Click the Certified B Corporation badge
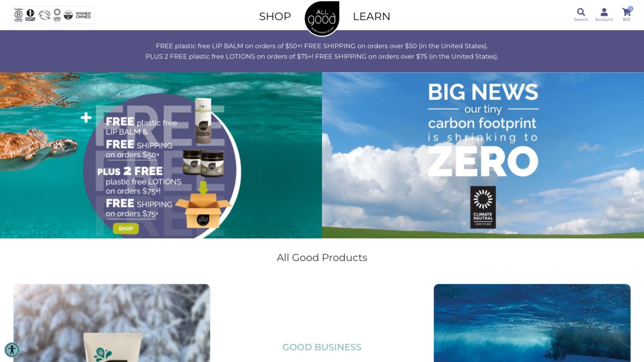 point(18,15)
